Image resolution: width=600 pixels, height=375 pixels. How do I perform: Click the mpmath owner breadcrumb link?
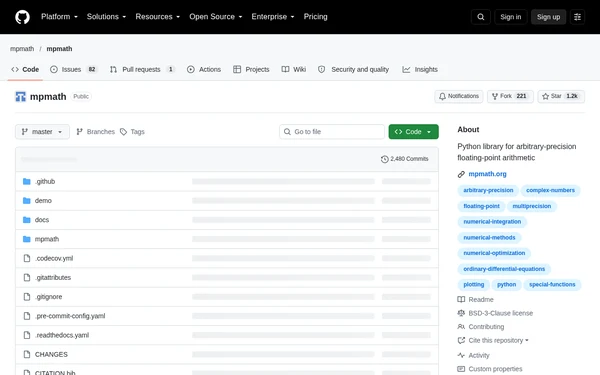pyautogui.click(x=22, y=49)
